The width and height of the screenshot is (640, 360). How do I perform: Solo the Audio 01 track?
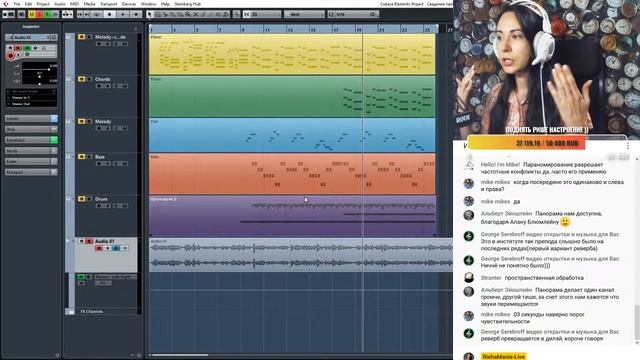(89, 241)
